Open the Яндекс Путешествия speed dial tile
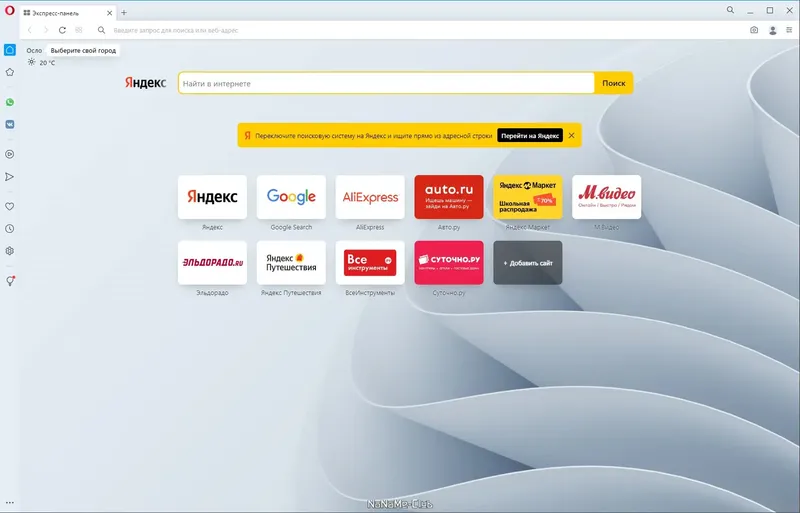This screenshot has width=800, height=513. click(x=291, y=263)
